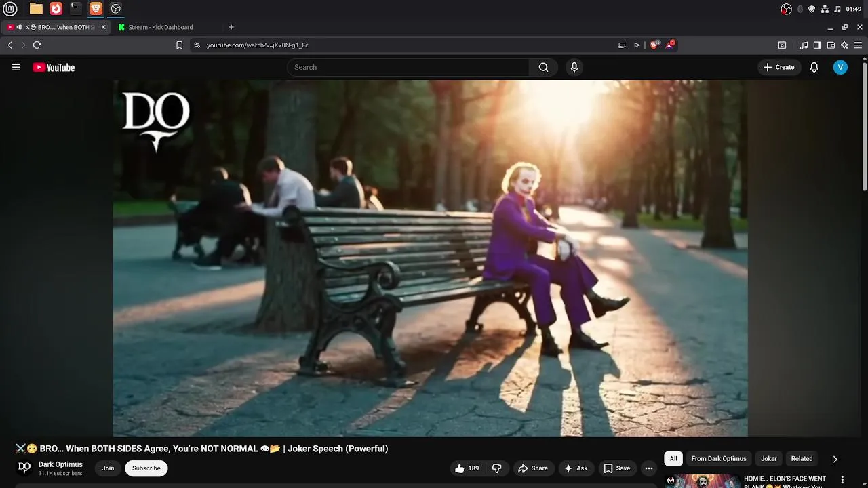Bookmark this page in Brave

179,45
